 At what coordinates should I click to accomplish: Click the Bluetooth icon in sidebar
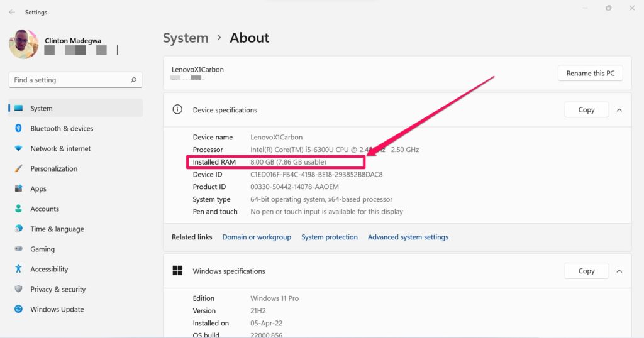click(18, 128)
